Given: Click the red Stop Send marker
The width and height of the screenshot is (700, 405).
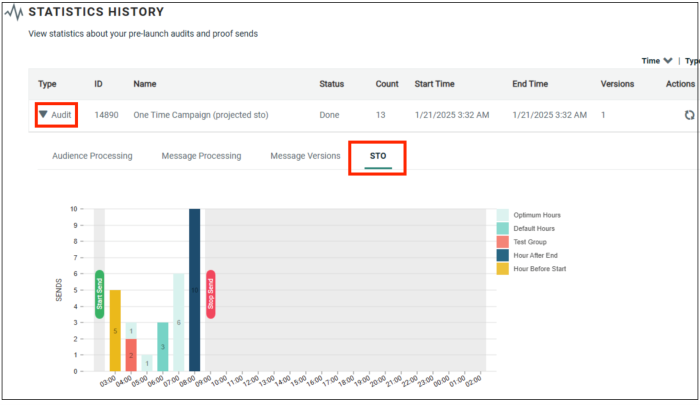Looking at the screenshot, I should 210,294.
